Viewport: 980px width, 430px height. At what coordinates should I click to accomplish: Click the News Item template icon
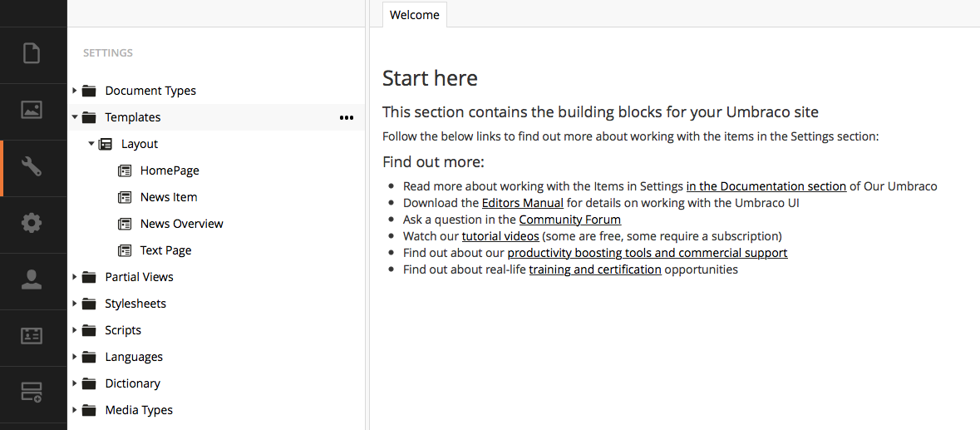tap(125, 197)
